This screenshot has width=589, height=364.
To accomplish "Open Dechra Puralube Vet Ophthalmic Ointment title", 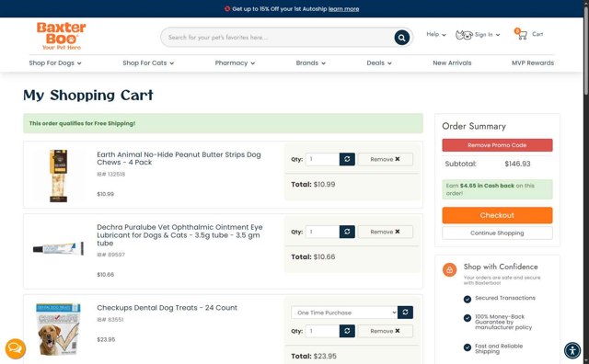I will coord(180,235).
